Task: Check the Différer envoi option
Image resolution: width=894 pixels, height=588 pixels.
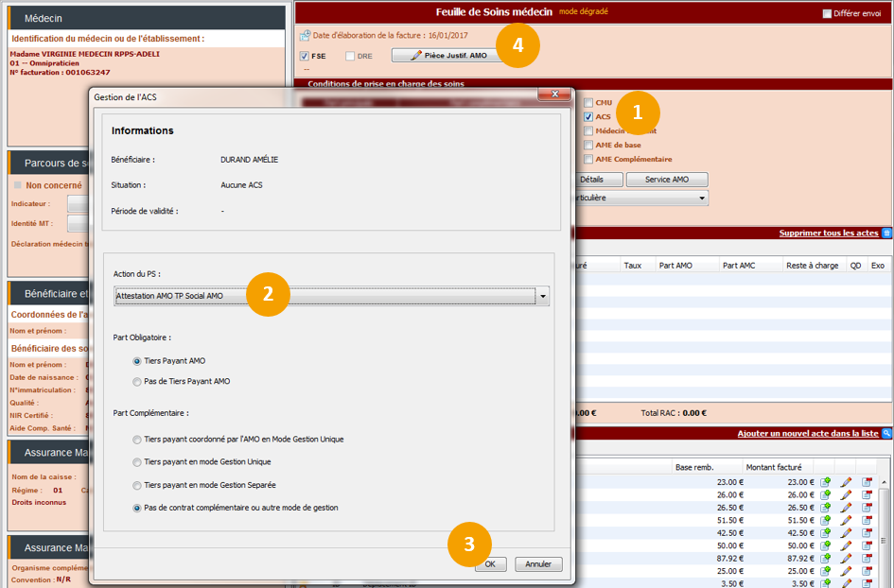Action: click(x=827, y=13)
